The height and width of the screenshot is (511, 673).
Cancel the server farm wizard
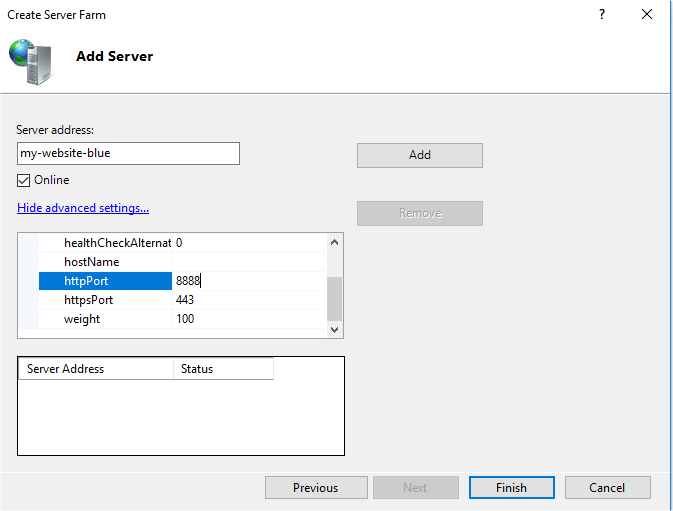tap(607, 488)
